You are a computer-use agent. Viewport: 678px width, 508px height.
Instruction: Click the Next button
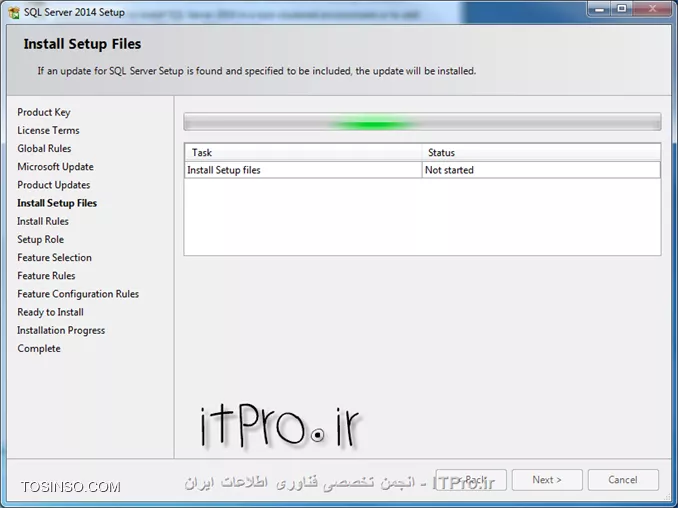547,480
